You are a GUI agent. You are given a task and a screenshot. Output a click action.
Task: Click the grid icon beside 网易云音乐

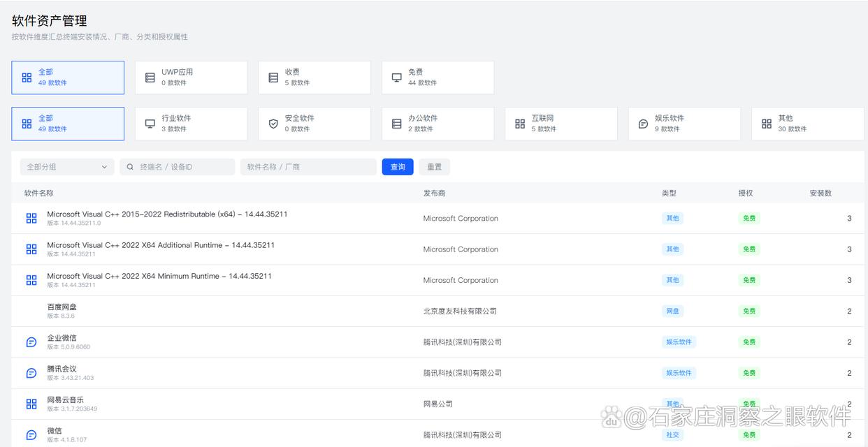[x=31, y=404]
